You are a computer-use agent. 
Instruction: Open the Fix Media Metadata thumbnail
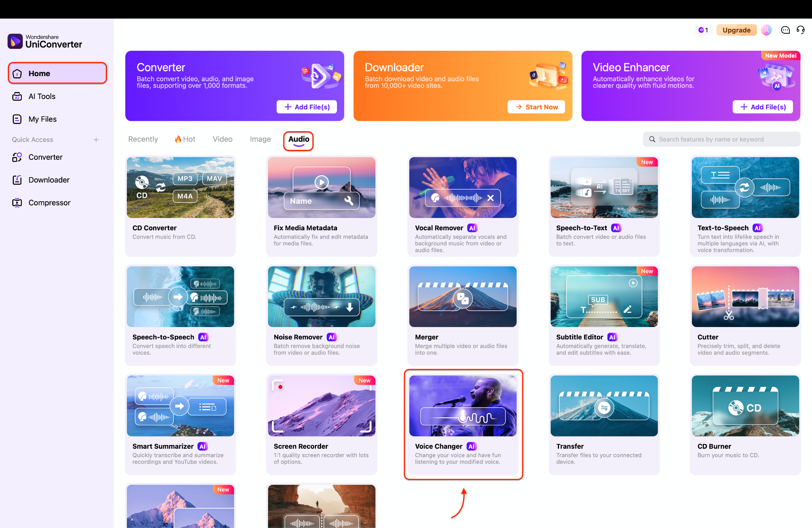(322, 187)
